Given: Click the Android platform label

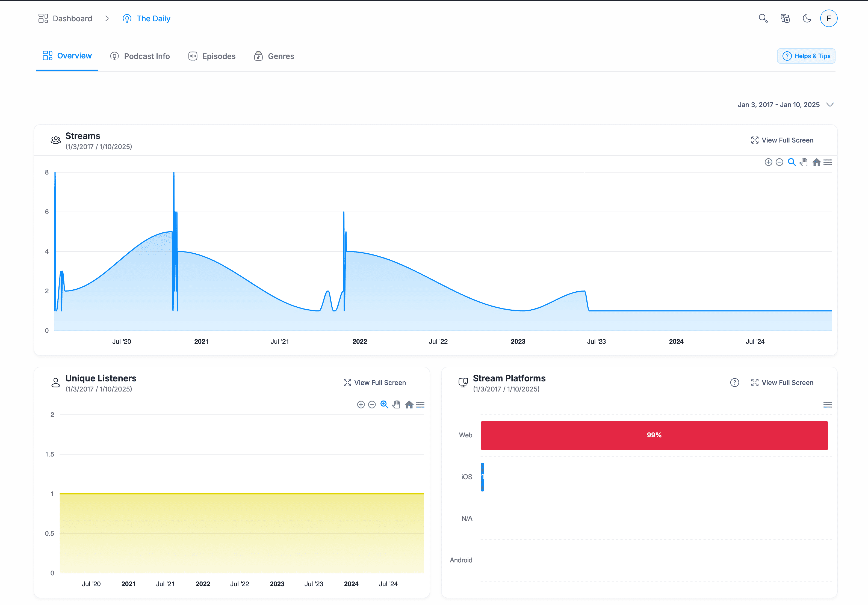Looking at the screenshot, I should 461,560.
